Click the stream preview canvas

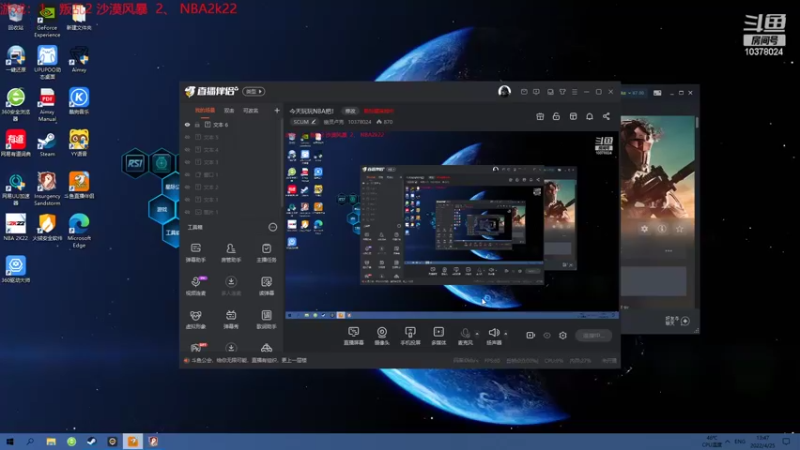pyautogui.click(x=453, y=224)
